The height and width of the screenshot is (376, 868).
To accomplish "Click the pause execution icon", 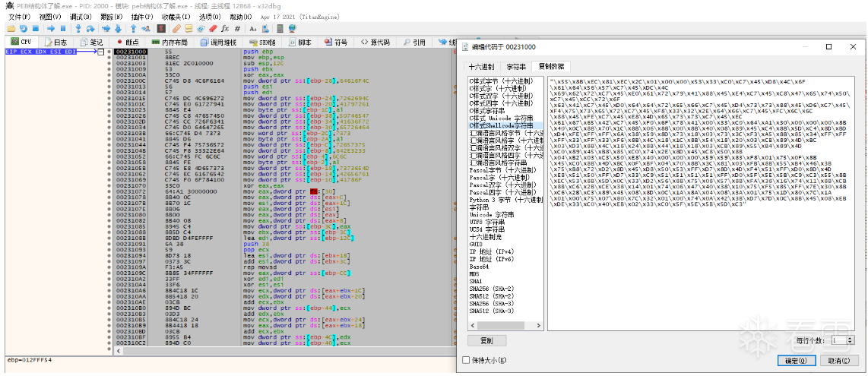I will pos(63,28).
